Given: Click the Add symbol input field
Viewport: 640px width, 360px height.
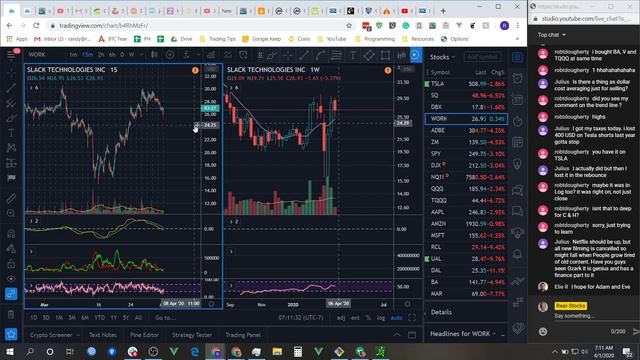Looking at the screenshot, I should click(482, 57).
